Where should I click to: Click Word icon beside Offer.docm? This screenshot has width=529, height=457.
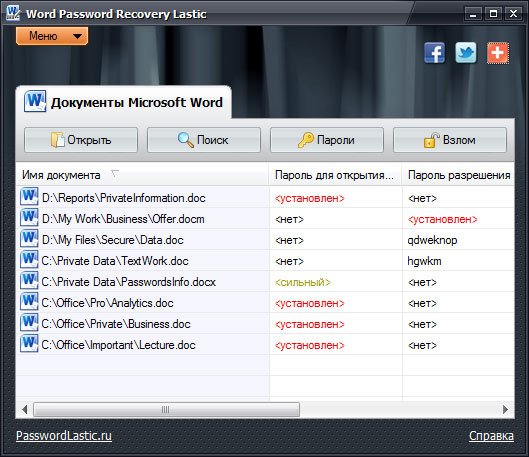(29, 218)
